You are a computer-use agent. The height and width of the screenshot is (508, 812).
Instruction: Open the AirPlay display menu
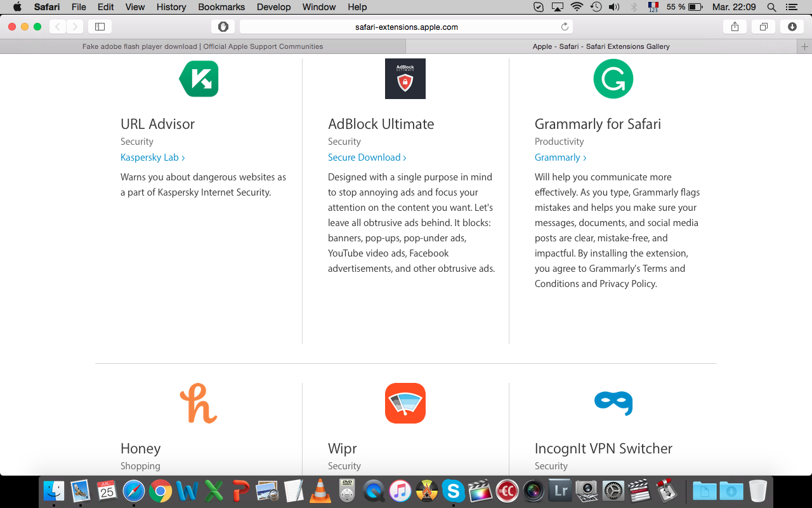558,7
